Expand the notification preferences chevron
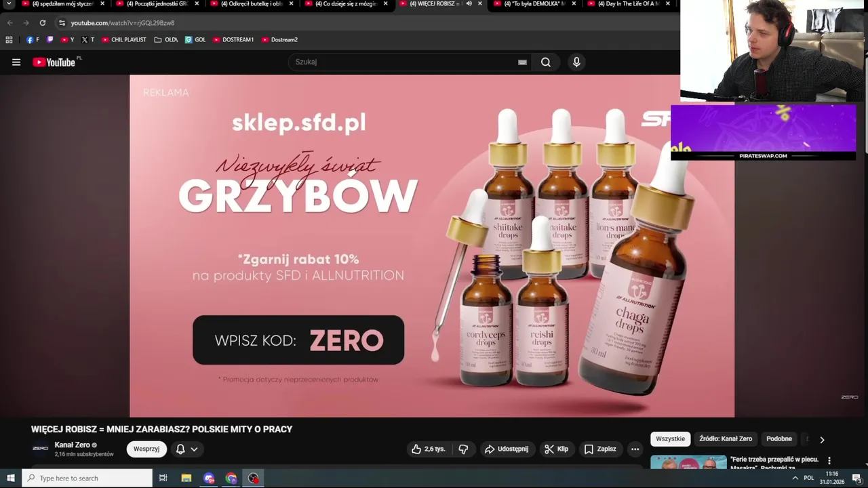Viewport: 868px width, 488px height. pos(194,449)
